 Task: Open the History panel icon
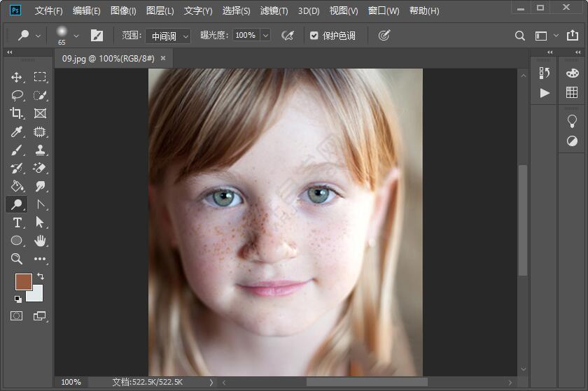pos(545,73)
